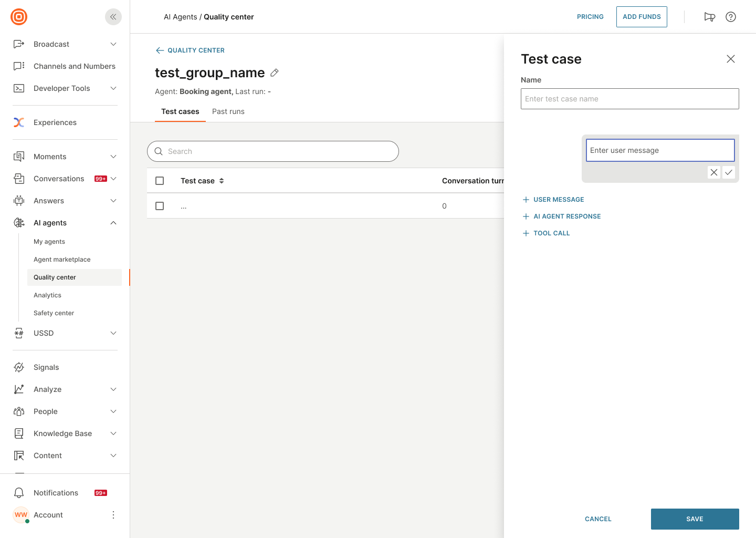The image size is (756, 538).
Task: Check the checkbox of the first test case row
Action: pos(160,206)
